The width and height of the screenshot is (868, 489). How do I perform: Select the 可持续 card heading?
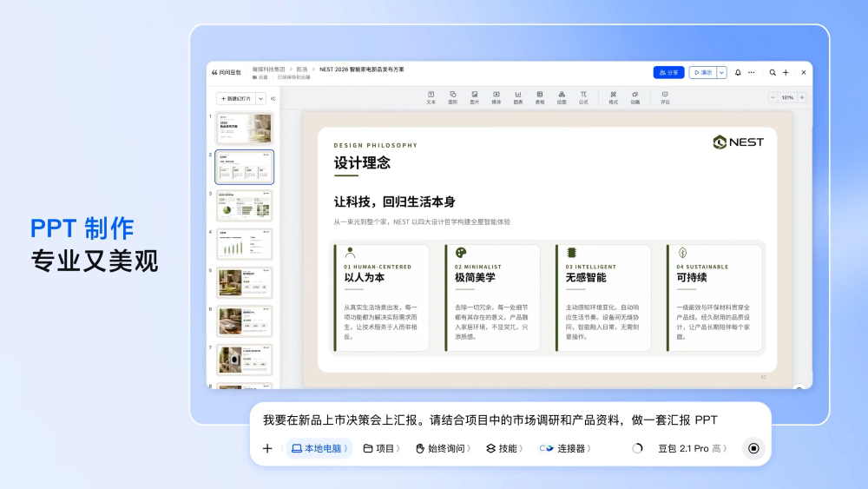pos(692,277)
